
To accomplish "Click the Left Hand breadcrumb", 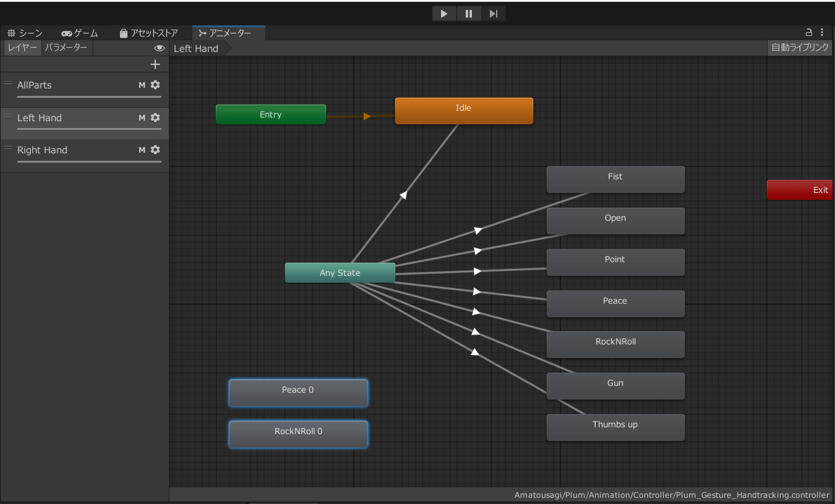I will tap(196, 49).
